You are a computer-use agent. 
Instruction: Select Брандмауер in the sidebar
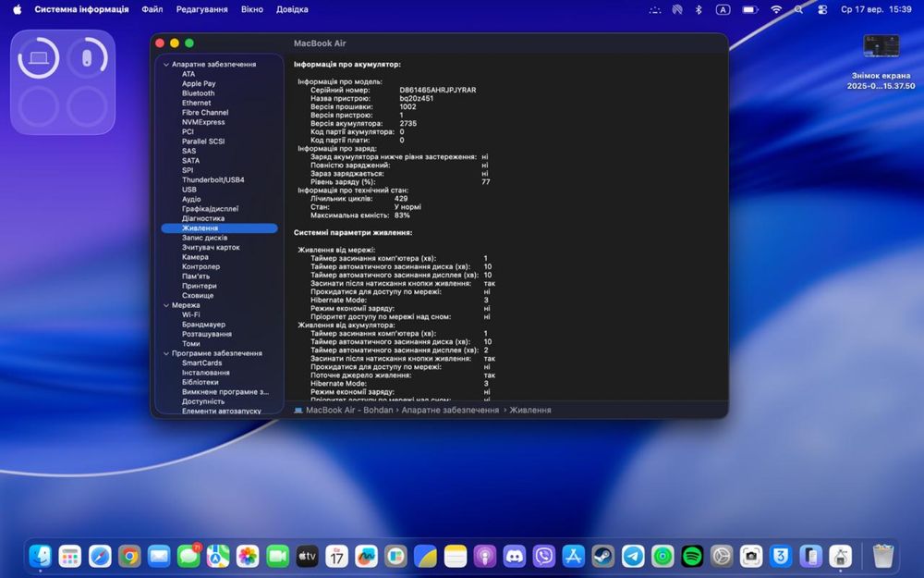pyautogui.click(x=203, y=325)
